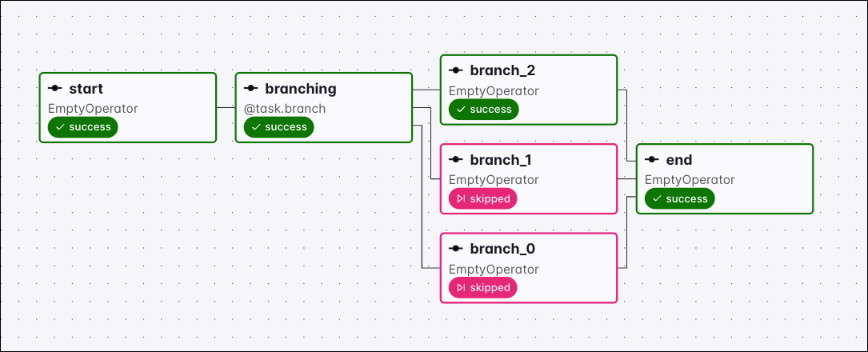Click the skipped icon in branch_1 badge

click(x=461, y=198)
